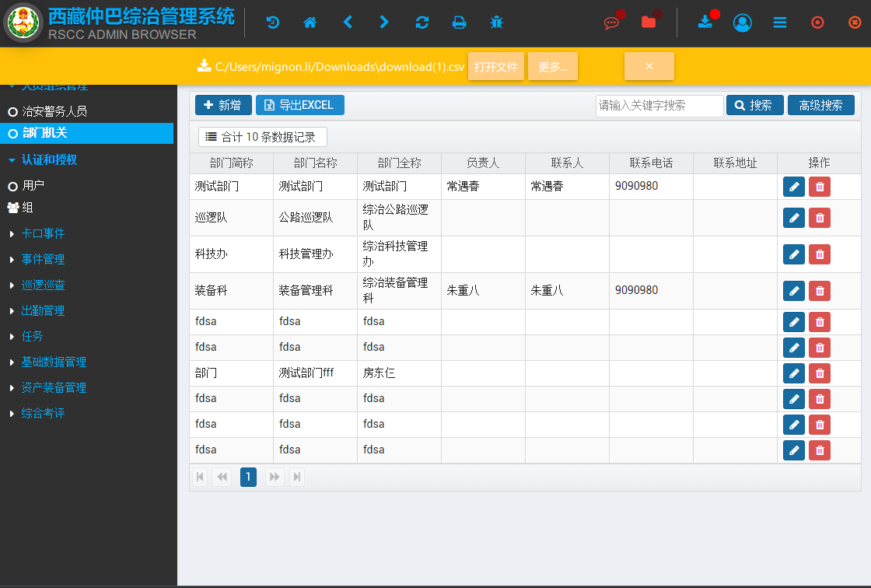Expand 巡逻巡查 menu
871x588 pixels.
click(x=43, y=285)
